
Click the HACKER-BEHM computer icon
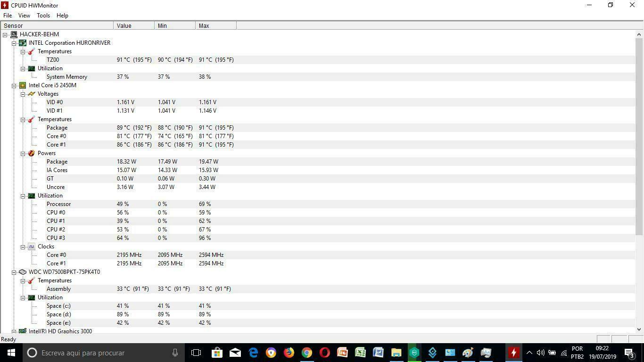[x=14, y=34]
